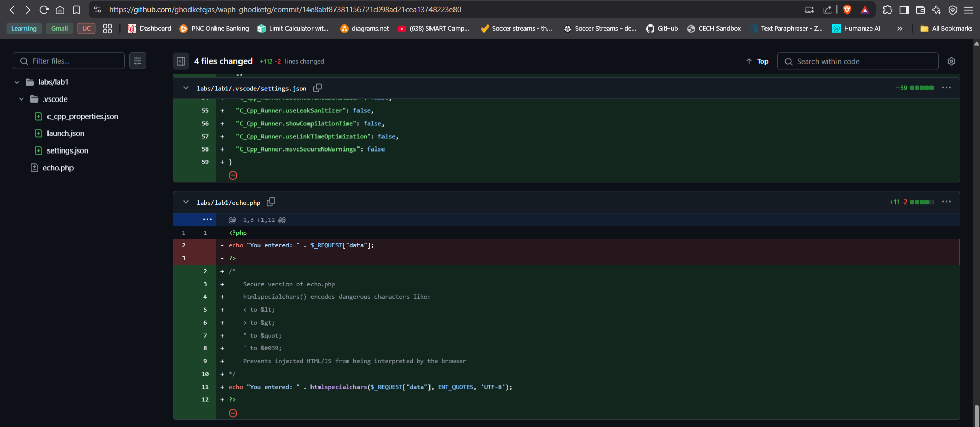This screenshot has height=427, width=980.
Task: Jump to Top of the diff
Action: point(757,61)
